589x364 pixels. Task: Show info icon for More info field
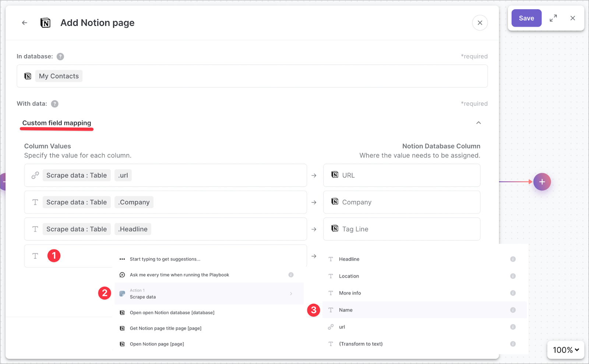513,293
